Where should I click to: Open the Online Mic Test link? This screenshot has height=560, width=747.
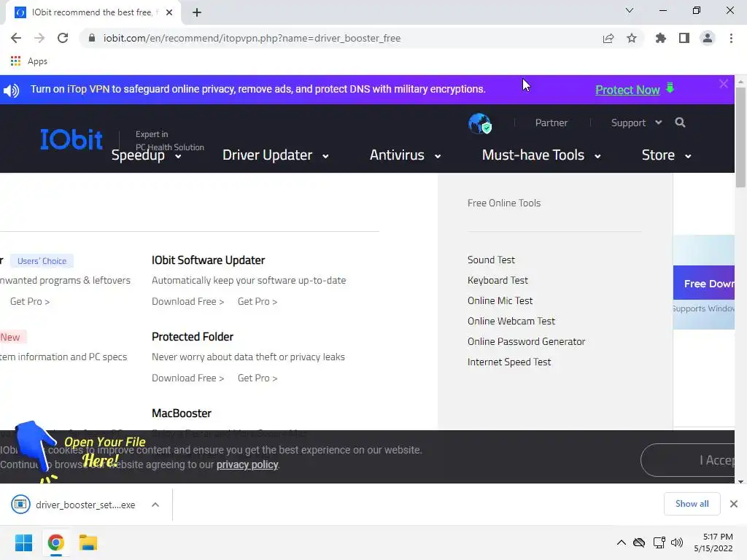(500, 301)
